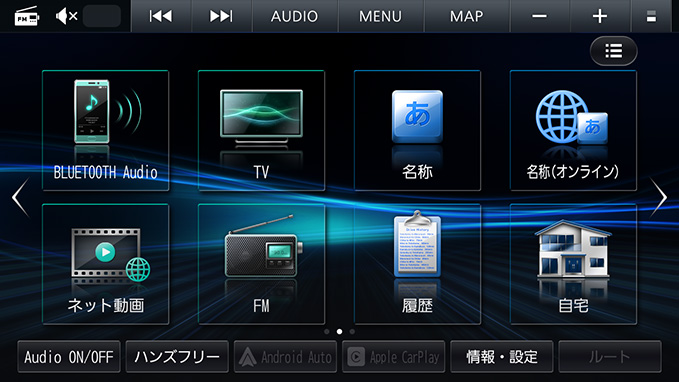Increase volume with plus button
The width and height of the screenshot is (679, 382).
600,16
